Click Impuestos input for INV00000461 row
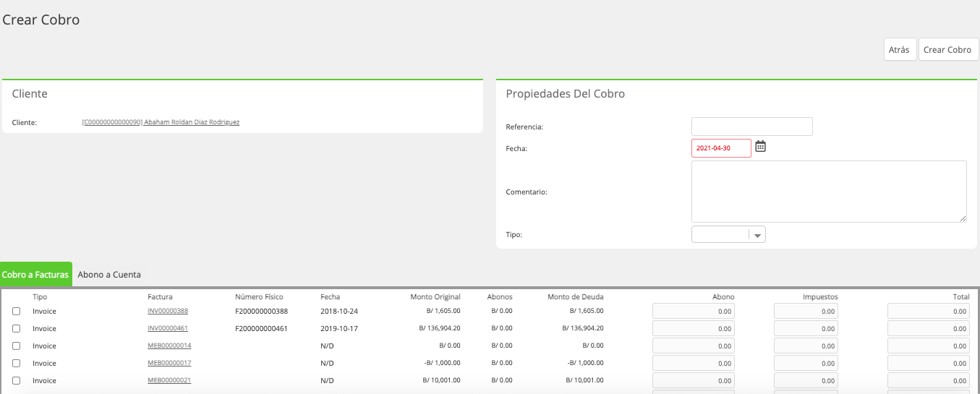980x394 pixels. pos(806,329)
